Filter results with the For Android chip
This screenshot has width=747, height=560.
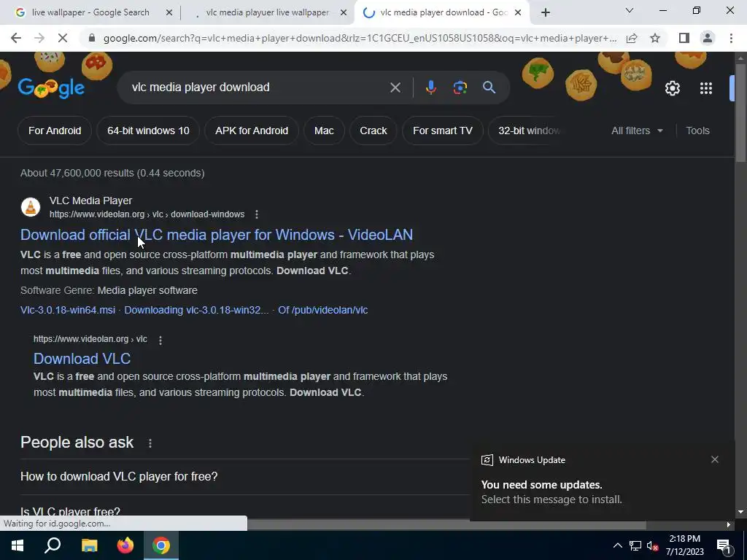click(55, 131)
